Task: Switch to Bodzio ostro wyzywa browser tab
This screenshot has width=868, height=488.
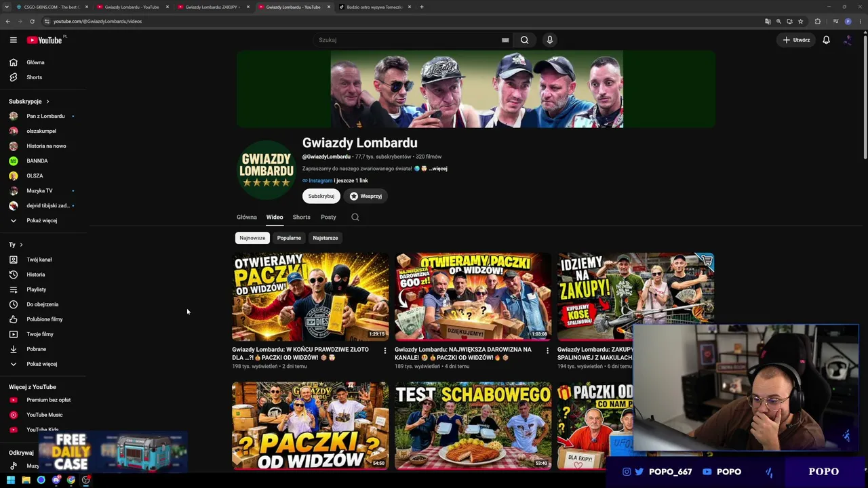Action: (375, 7)
